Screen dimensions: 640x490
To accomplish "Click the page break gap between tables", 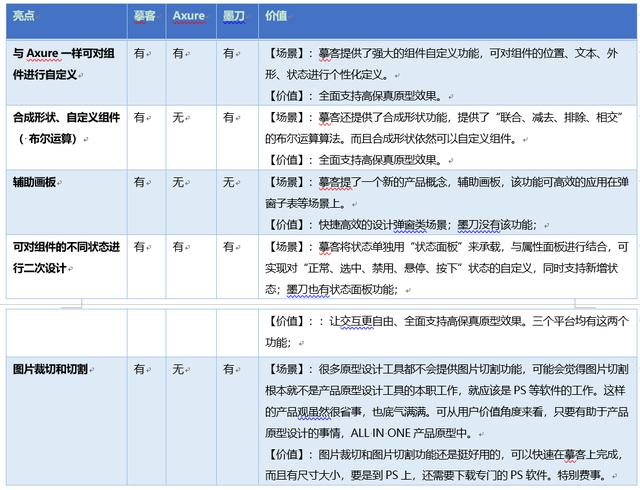I will [320, 304].
